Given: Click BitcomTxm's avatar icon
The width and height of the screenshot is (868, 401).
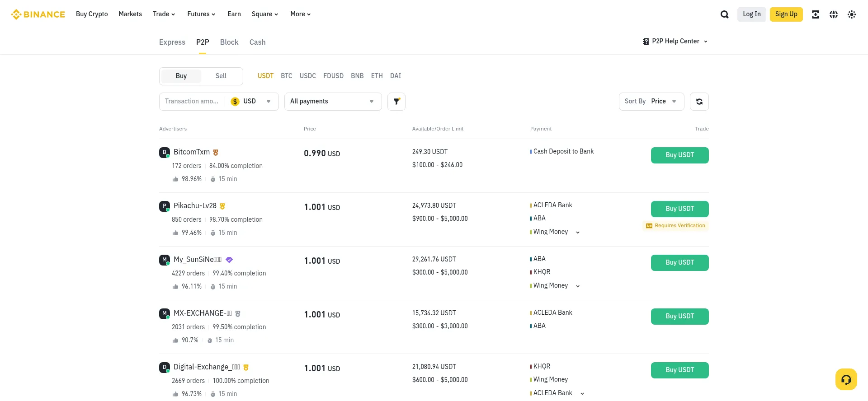Looking at the screenshot, I should [165, 153].
